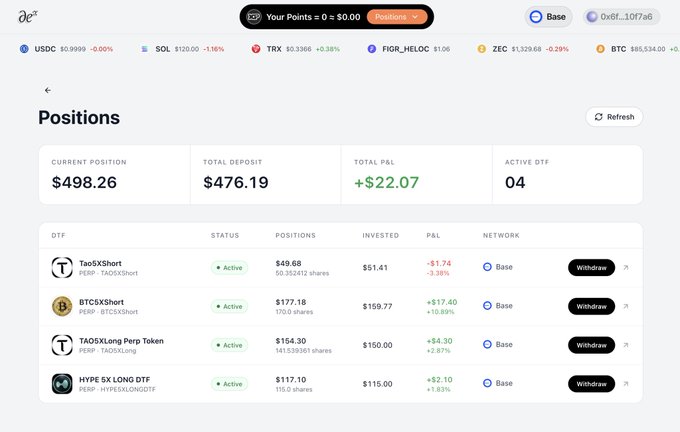Click the points badge icon in header
Image resolution: width=680 pixels, height=432 pixels.
(254, 17)
